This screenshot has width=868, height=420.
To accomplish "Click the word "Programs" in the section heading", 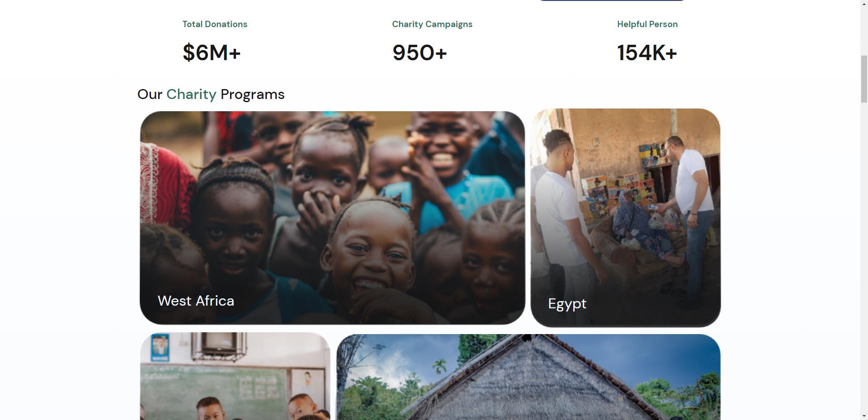I will (252, 94).
